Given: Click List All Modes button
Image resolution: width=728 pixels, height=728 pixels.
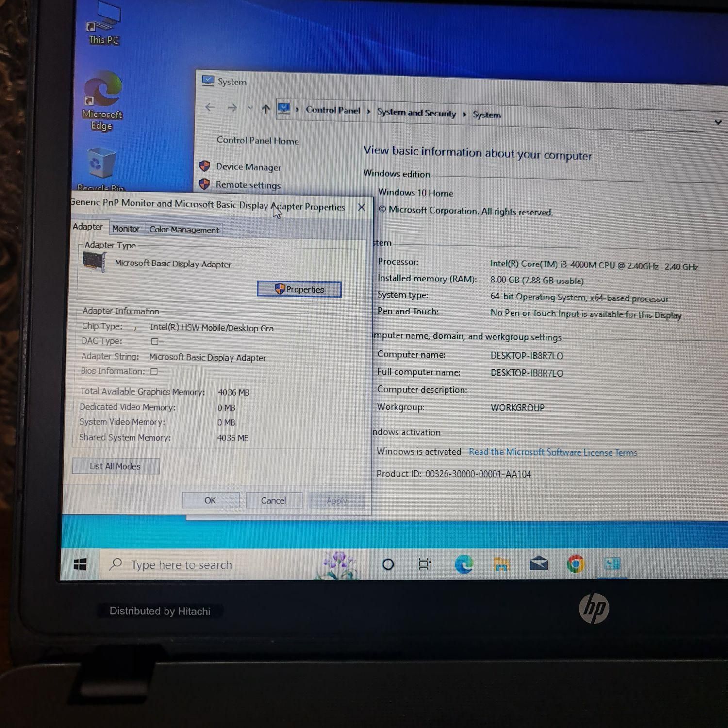Looking at the screenshot, I should 116,466.
